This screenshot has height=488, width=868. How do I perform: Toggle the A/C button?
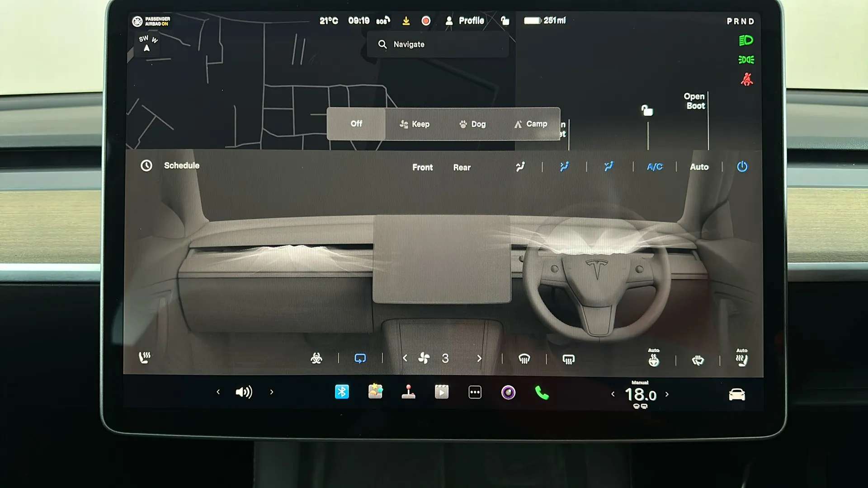655,167
